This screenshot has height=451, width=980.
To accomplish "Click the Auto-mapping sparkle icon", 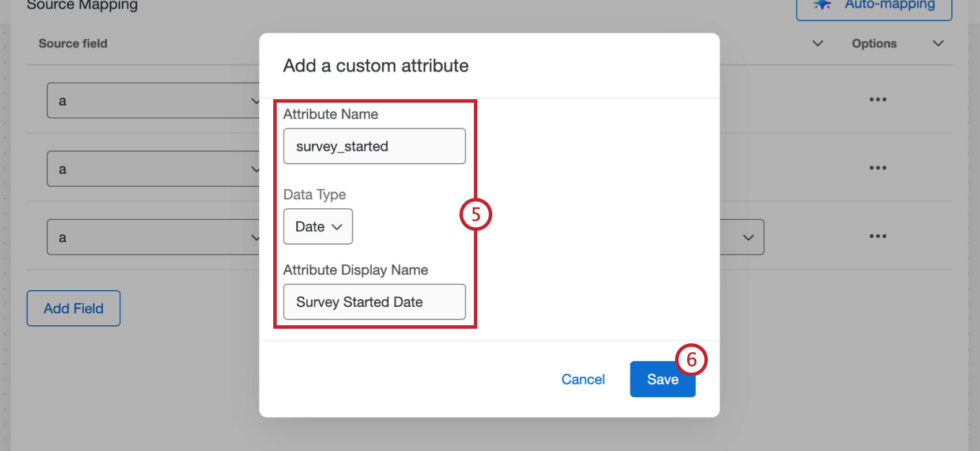I will 822,5.
